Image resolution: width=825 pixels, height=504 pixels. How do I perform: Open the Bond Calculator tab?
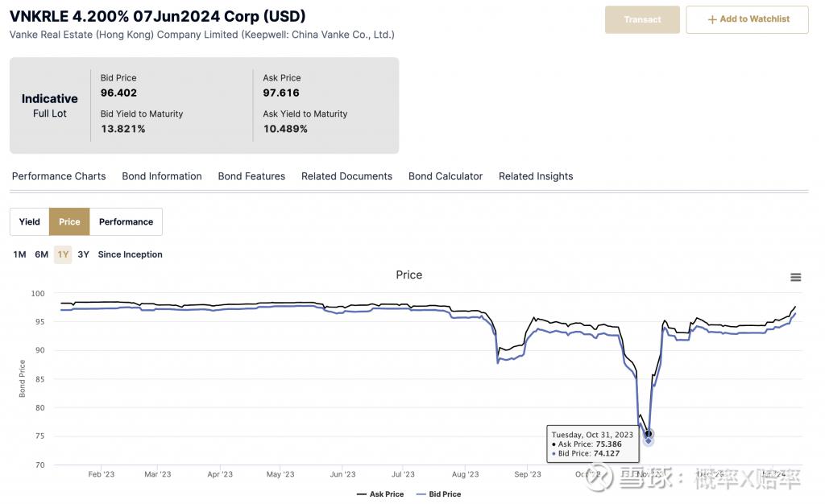coord(446,176)
